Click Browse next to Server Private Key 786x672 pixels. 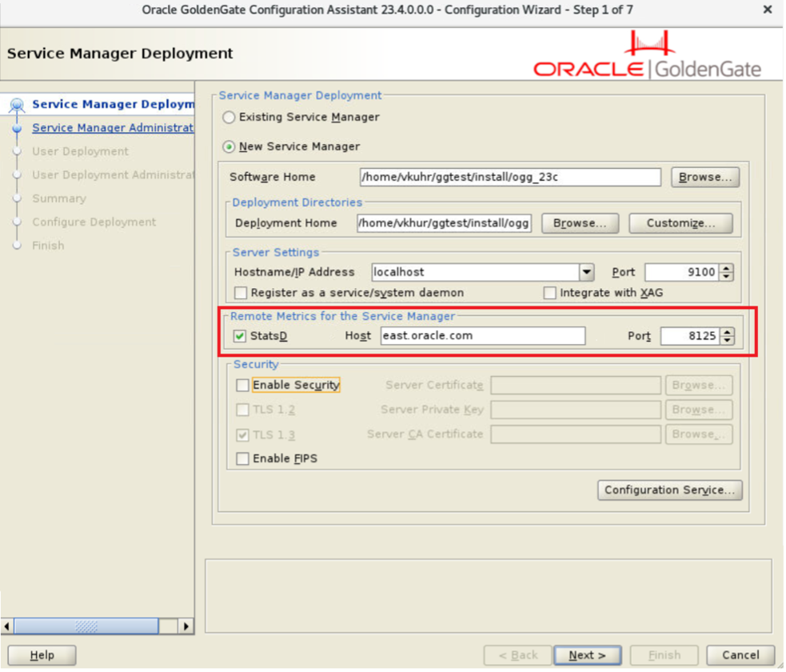coord(699,410)
